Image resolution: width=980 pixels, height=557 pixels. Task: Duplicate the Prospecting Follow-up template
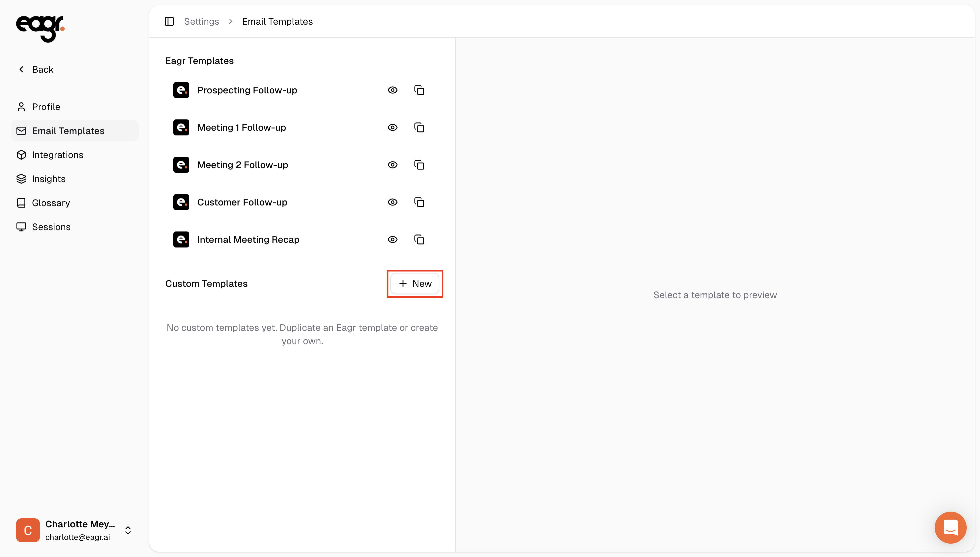coord(419,90)
